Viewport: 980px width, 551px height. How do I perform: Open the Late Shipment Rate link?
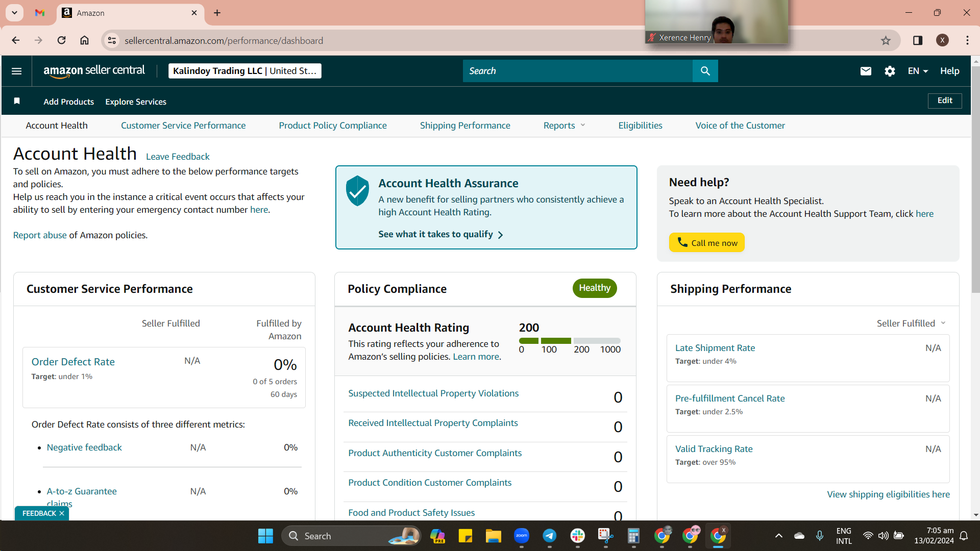click(x=715, y=348)
